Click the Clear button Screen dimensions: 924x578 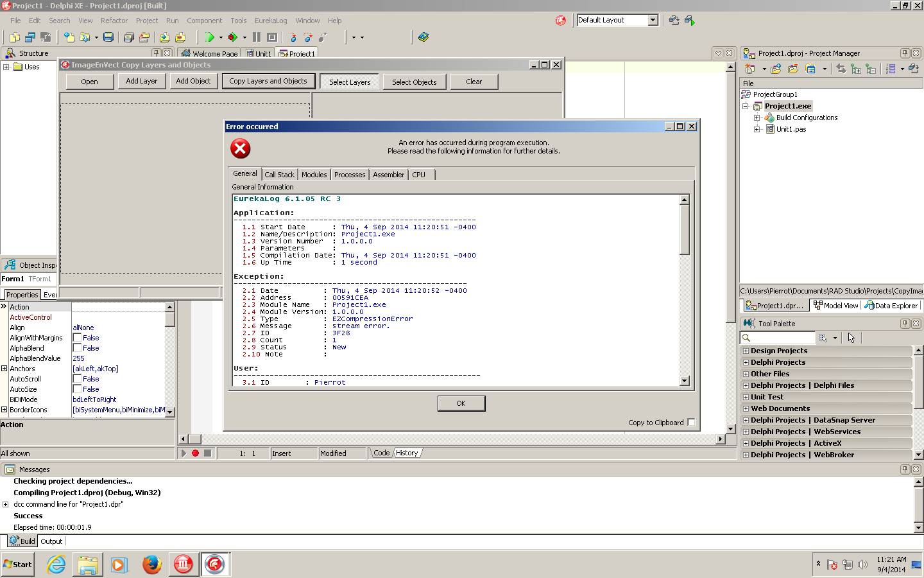[474, 82]
